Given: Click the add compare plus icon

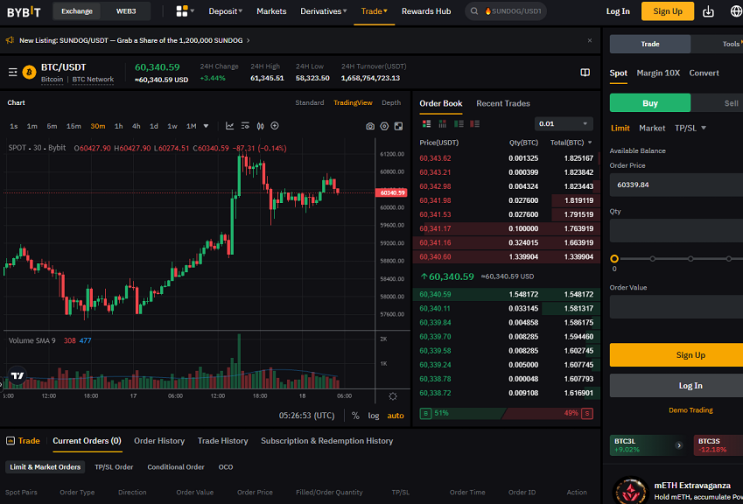Looking at the screenshot, I should [275, 126].
